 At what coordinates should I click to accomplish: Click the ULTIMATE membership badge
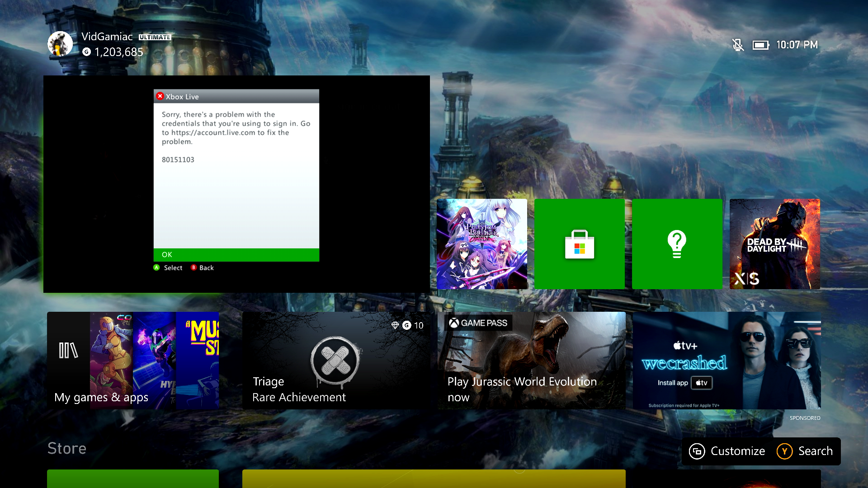click(x=155, y=37)
